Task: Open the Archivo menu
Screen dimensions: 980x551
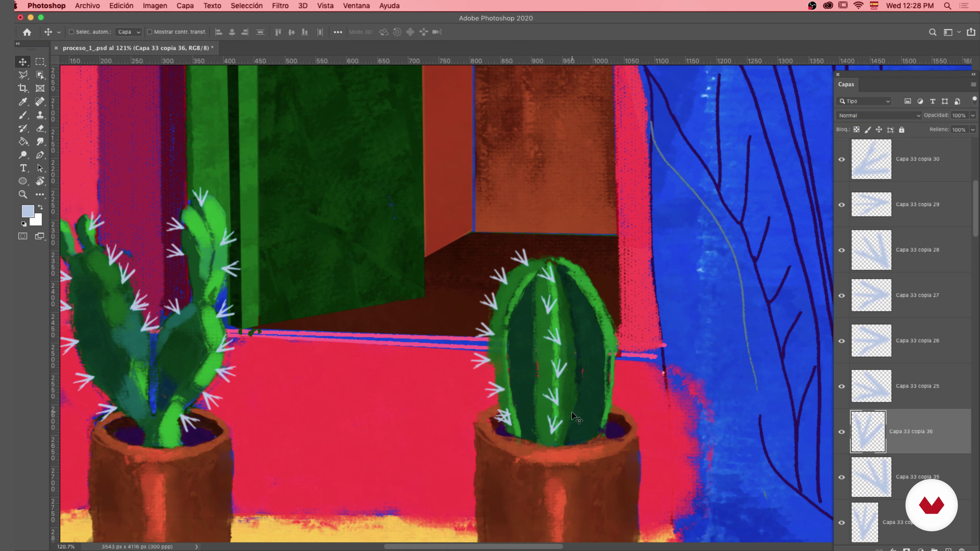Action: [x=87, y=6]
